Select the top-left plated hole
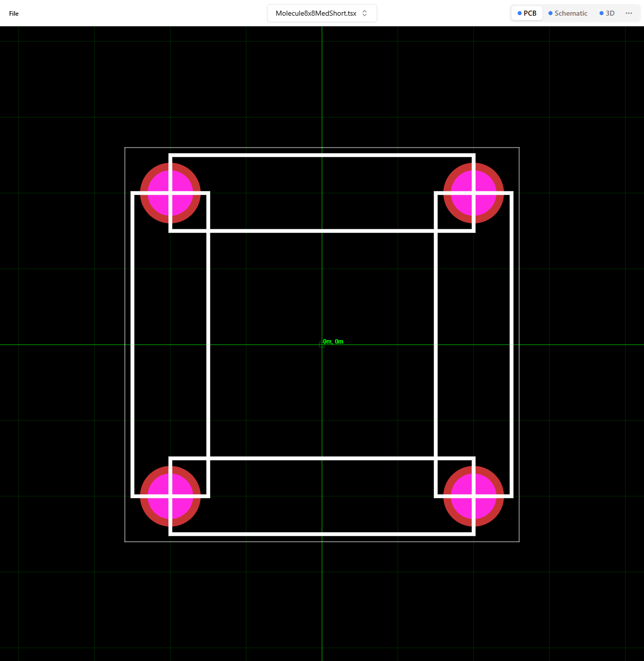This screenshot has height=661, width=644. (x=170, y=193)
